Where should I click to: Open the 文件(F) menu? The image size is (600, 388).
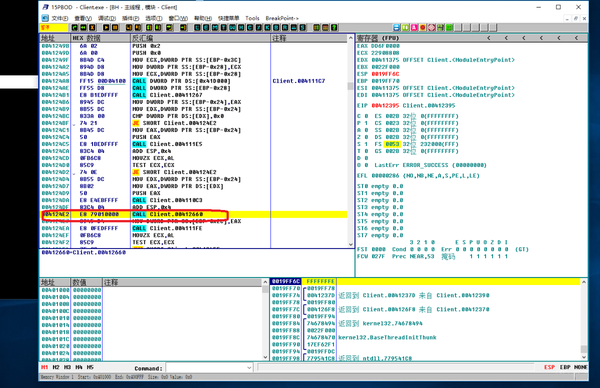tap(60, 18)
